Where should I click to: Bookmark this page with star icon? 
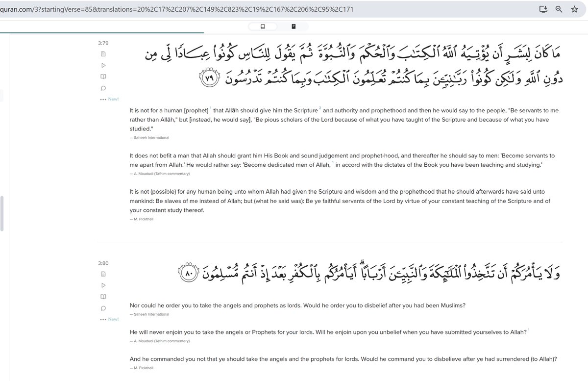click(574, 9)
